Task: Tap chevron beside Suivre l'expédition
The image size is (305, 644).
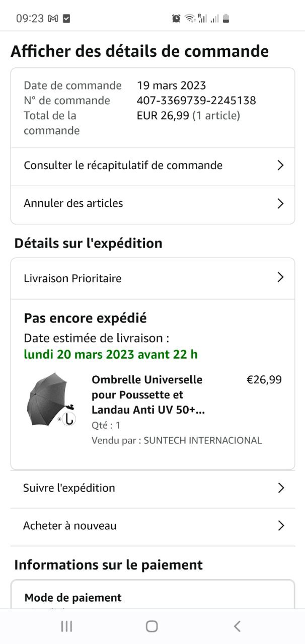Action: point(281,488)
